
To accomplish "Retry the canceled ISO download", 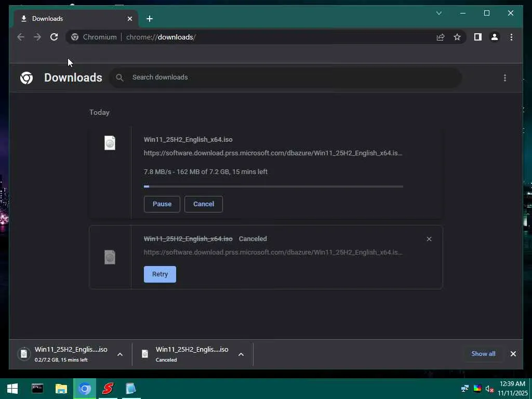I will click(160, 274).
